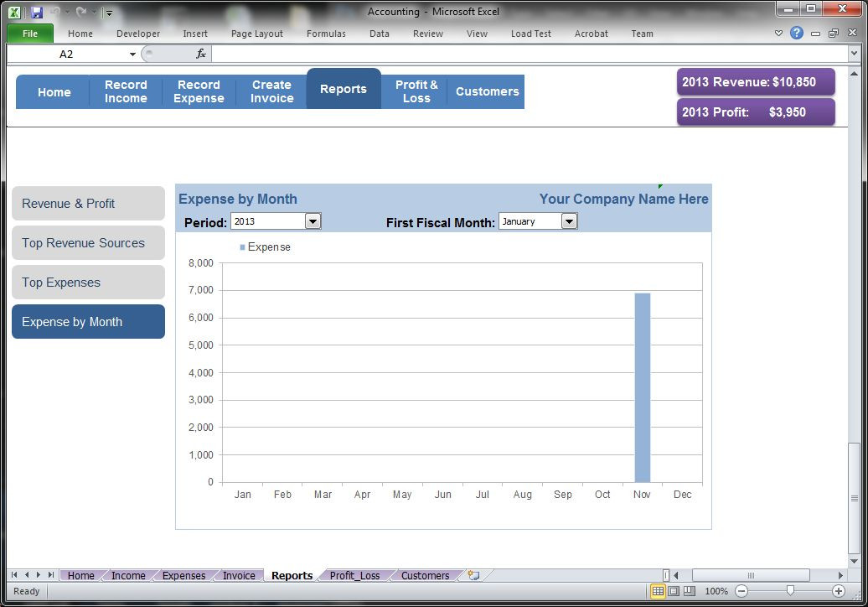This screenshot has width=868, height=607.
Task: Select the Expense by Month report
Action: pyautogui.click(x=88, y=321)
